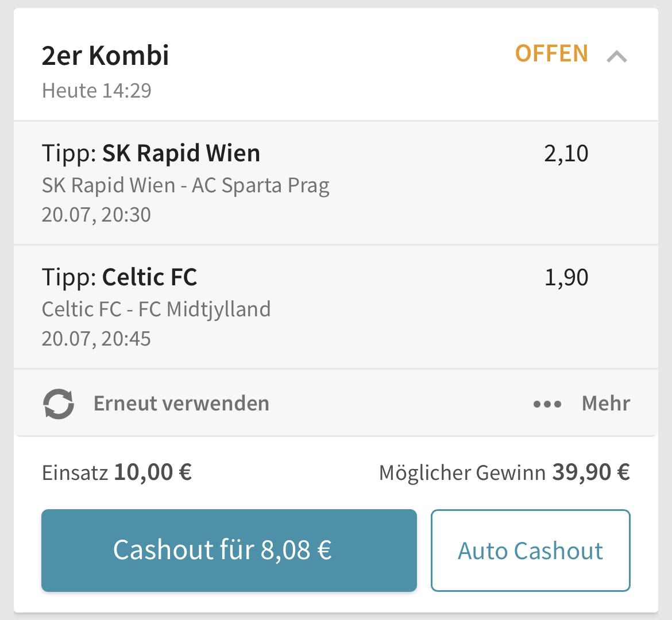The width and height of the screenshot is (672, 620).
Task: Click the circular refresh arrows icon
Action: point(58,404)
